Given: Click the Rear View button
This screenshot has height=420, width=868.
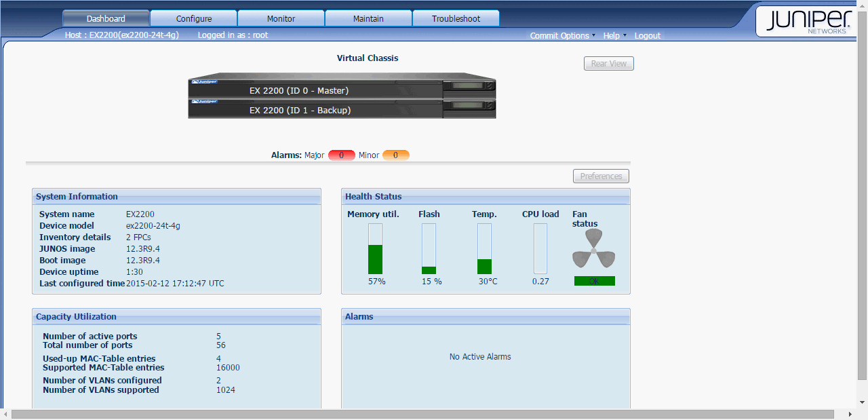Looking at the screenshot, I should (609, 63).
